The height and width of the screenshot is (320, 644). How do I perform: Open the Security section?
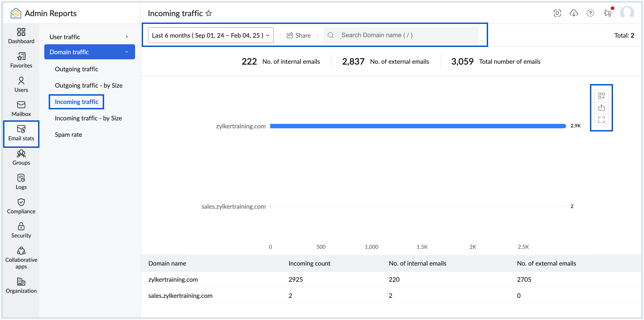point(21,230)
